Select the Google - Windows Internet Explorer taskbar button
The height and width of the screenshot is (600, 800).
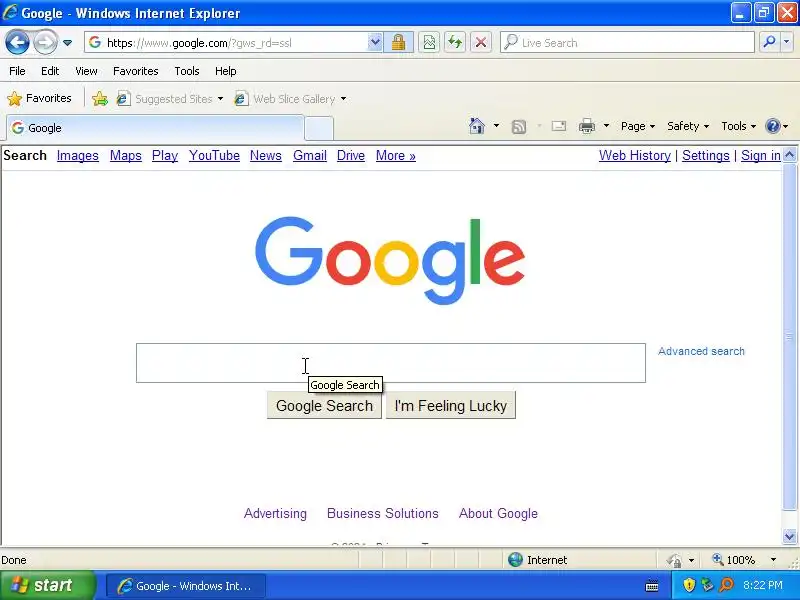pyautogui.click(x=186, y=586)
